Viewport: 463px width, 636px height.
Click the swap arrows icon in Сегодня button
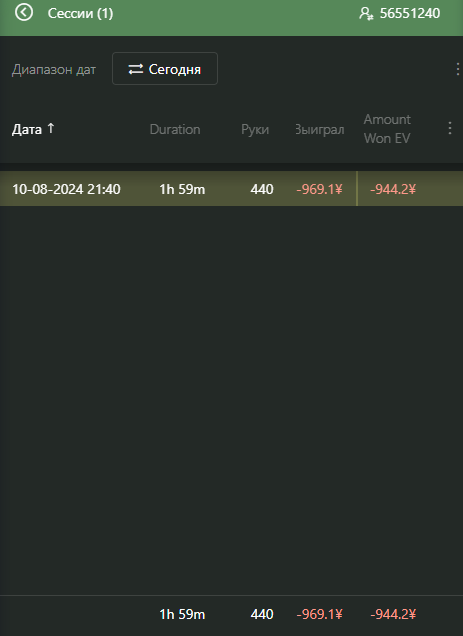[136, 69]
